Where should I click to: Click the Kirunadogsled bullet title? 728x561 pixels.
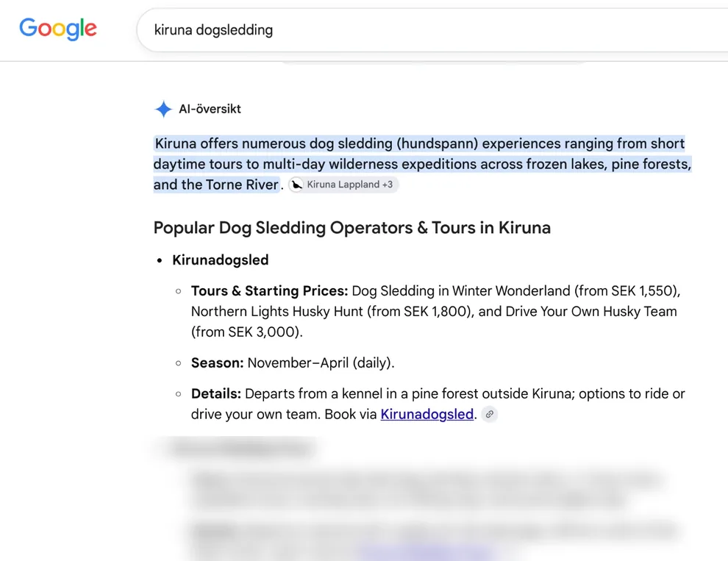click(x=220, y=260)
